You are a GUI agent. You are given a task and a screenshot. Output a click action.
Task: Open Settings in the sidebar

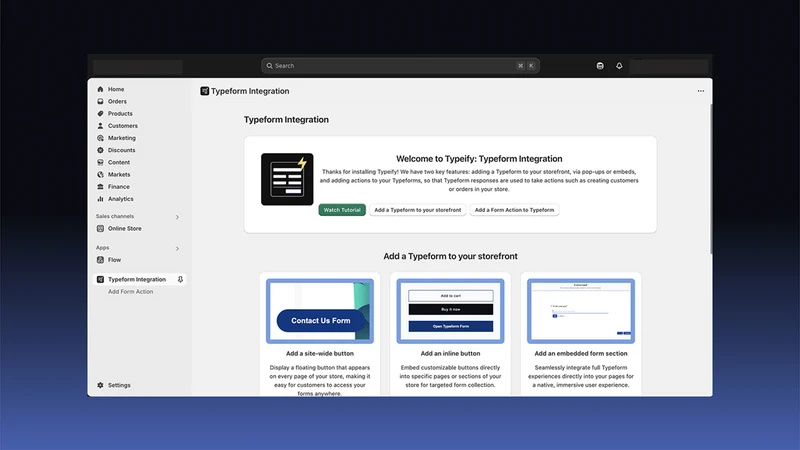point(119,385)
